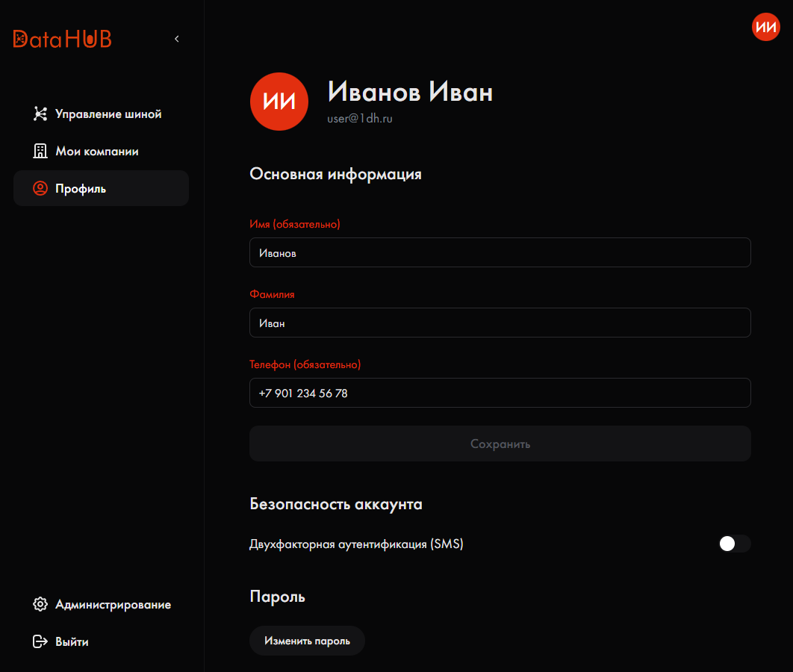The image size is (793, 672).
Task: Click the Изменить пароль button
Action: pos(307,641)
